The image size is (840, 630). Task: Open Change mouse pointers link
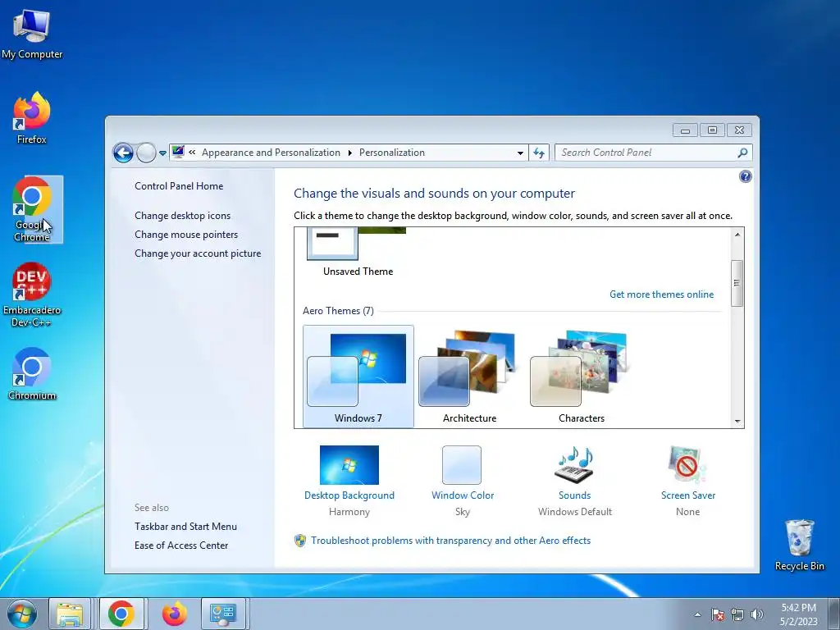pyautogui.click(x=186, y=234)
